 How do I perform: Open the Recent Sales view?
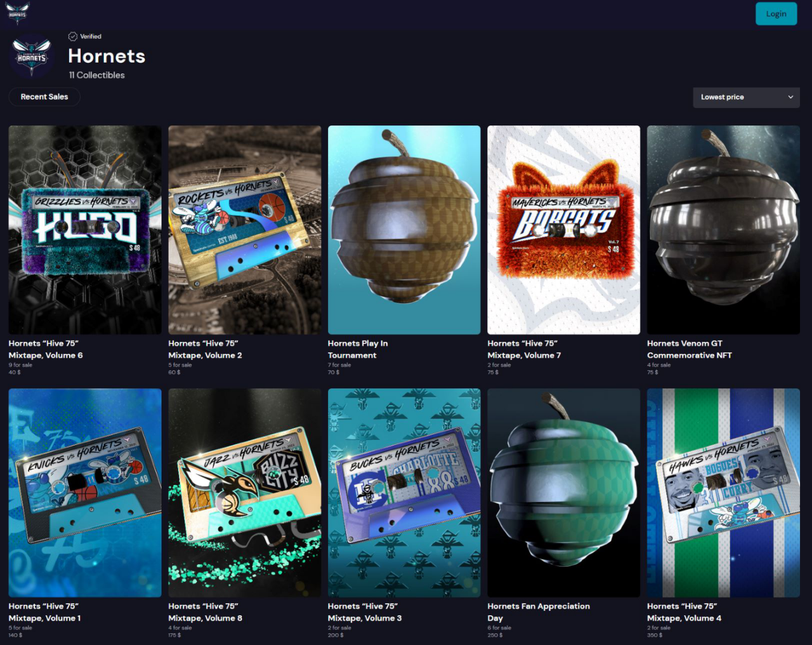pos(44,96)
